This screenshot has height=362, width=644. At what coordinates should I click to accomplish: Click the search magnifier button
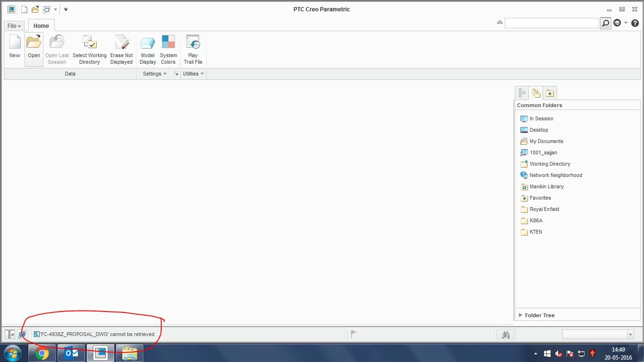(x=606, y=23)
